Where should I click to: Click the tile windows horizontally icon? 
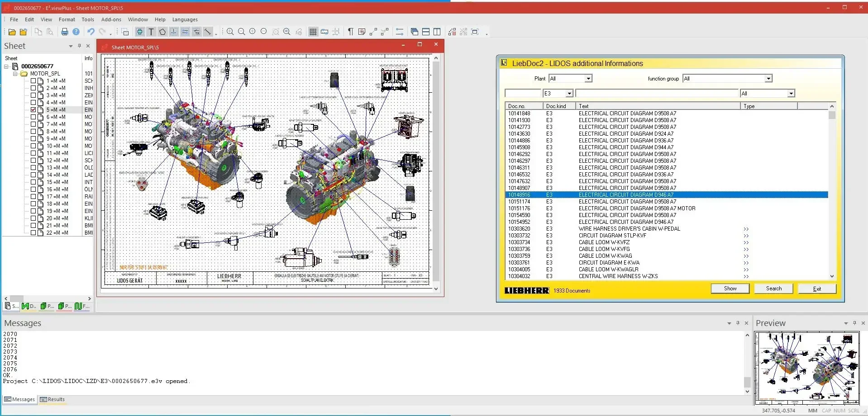pyautogui.click(x=426, y=32)
